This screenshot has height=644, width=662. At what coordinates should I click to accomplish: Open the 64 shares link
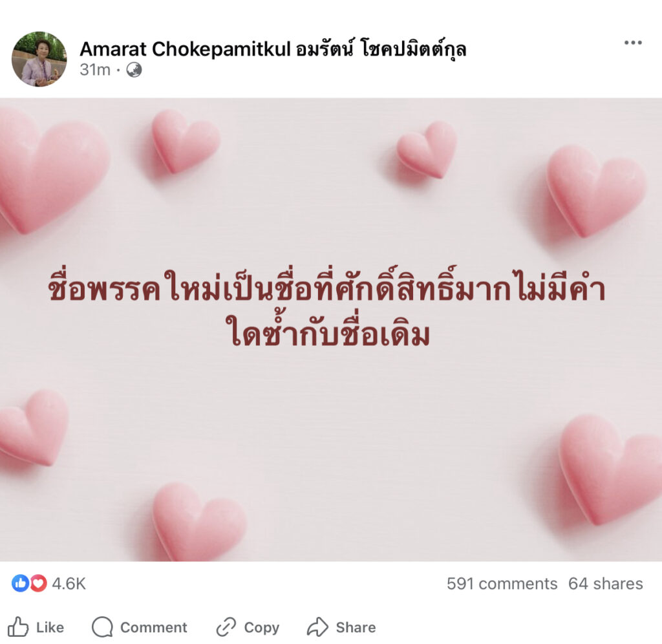(x=605, y=584)
